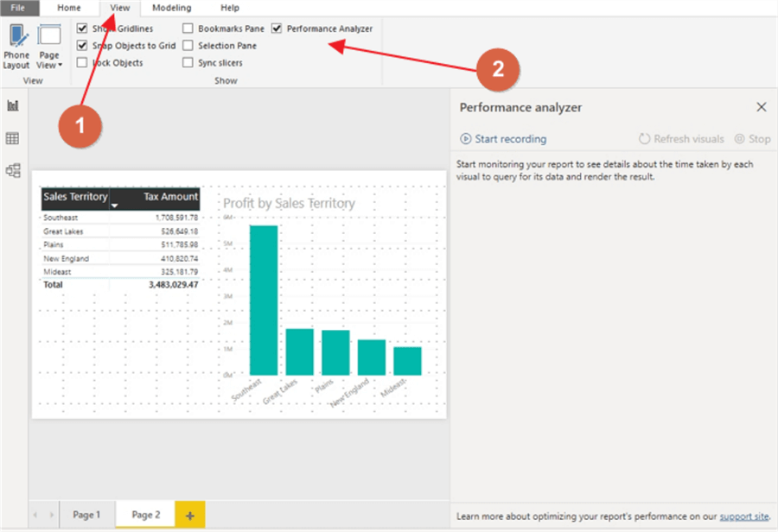Open the support site link
The height and width of the screenshot is (532, 778).
tap(743, 516)
